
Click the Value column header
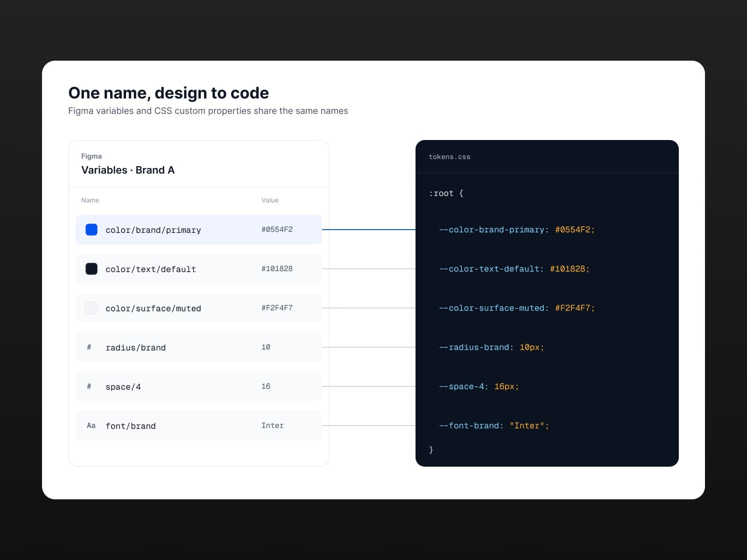tap(270, 200)
